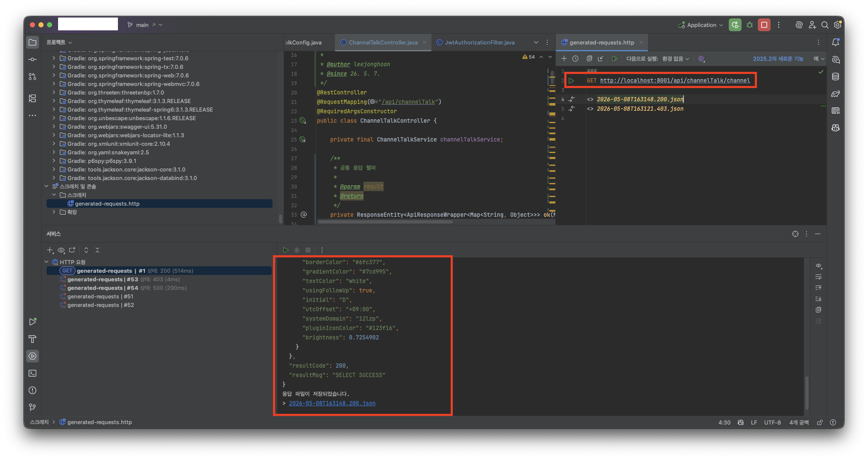
Task: Open the 2026-05-08T163148.200.json response link
Action: point(332,403)
